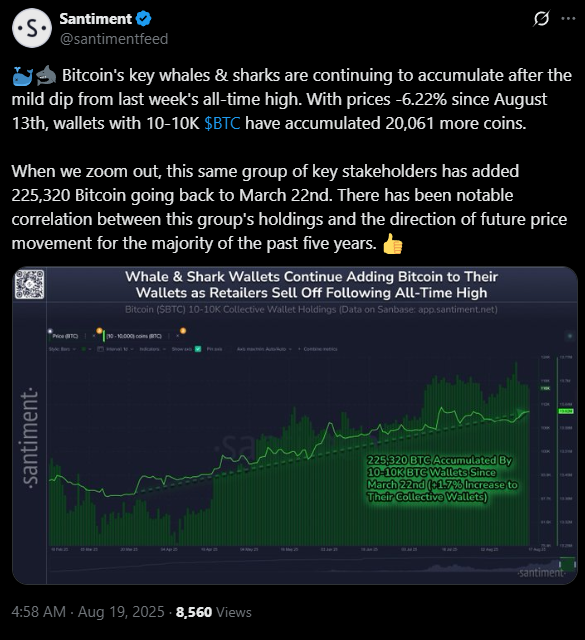
Task: Click the Combine metrics button
Action: point(318,349)
